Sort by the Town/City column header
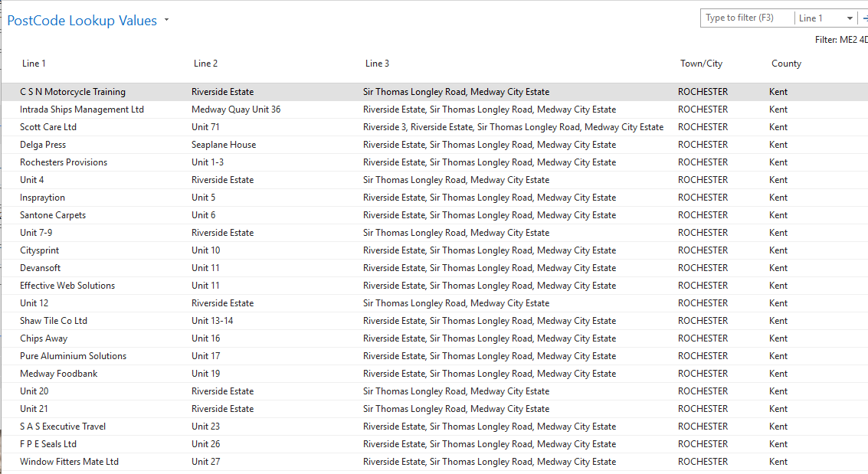 702,64
